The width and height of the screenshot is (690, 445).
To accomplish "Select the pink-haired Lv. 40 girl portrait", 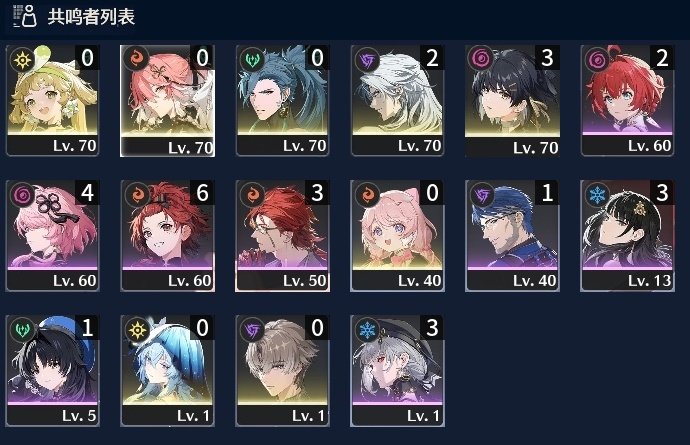I will pyautogui.click(x=397, y=235).
